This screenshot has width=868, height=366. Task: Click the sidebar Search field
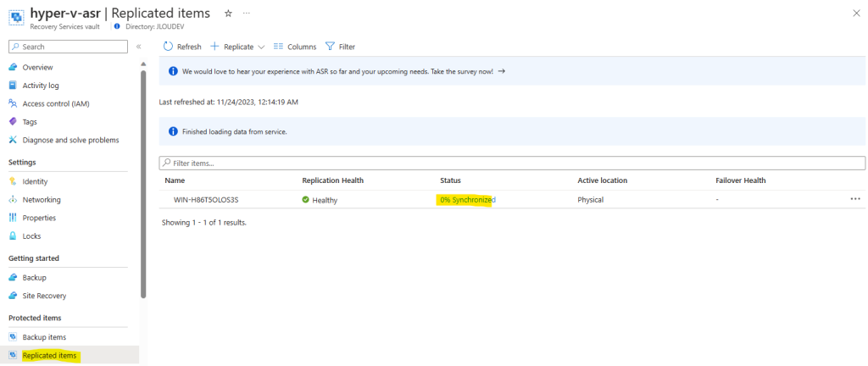coord(69,47)
